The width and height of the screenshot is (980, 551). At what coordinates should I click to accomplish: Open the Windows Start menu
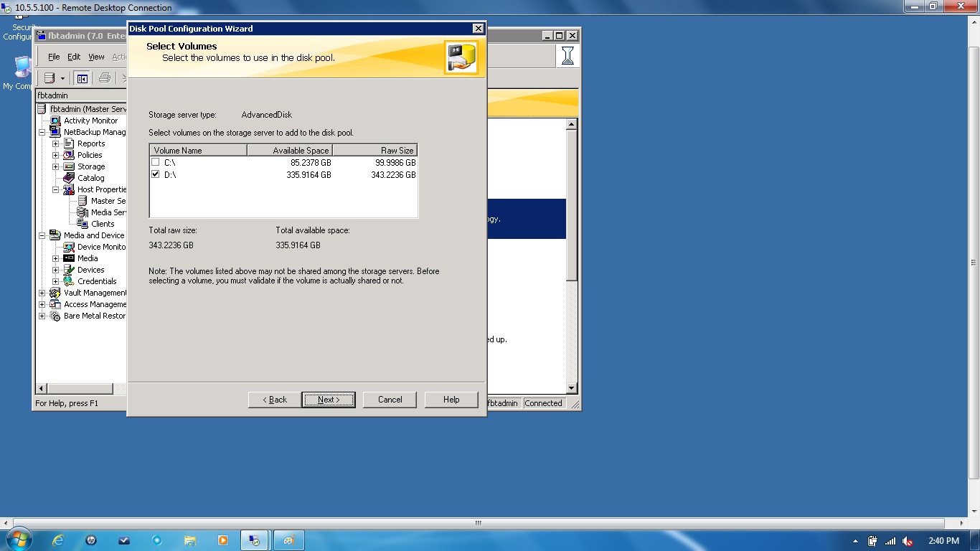[x=18, y=540]
